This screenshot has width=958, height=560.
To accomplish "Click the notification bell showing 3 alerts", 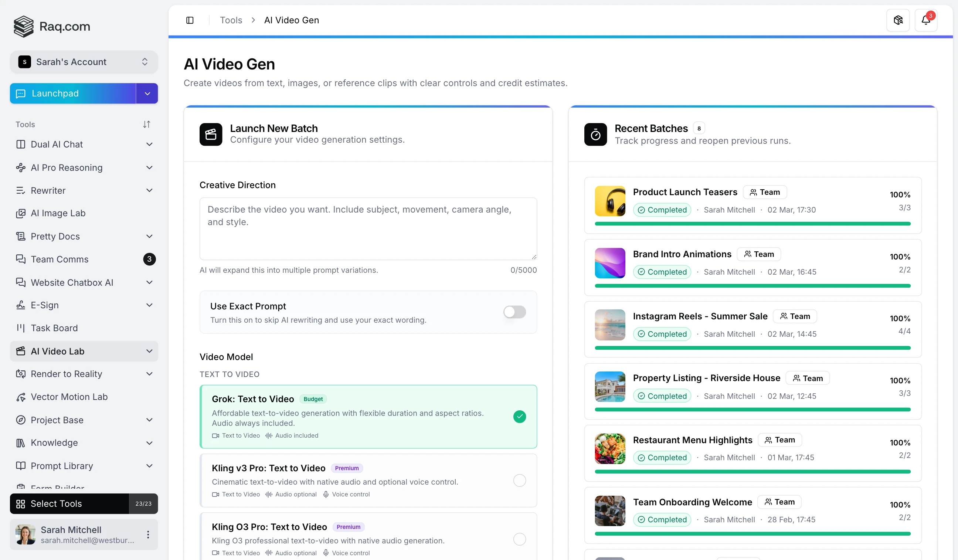I will pos(926,20).
